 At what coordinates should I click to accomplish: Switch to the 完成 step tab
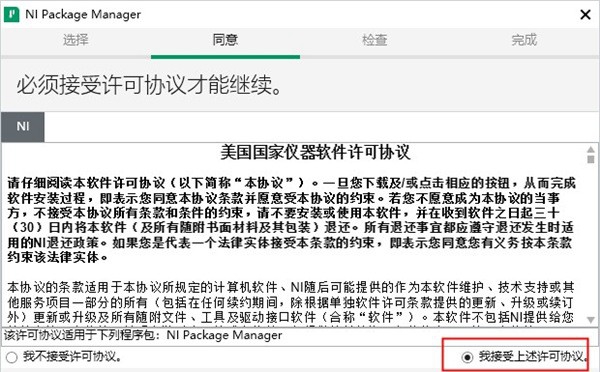[524, 40]
